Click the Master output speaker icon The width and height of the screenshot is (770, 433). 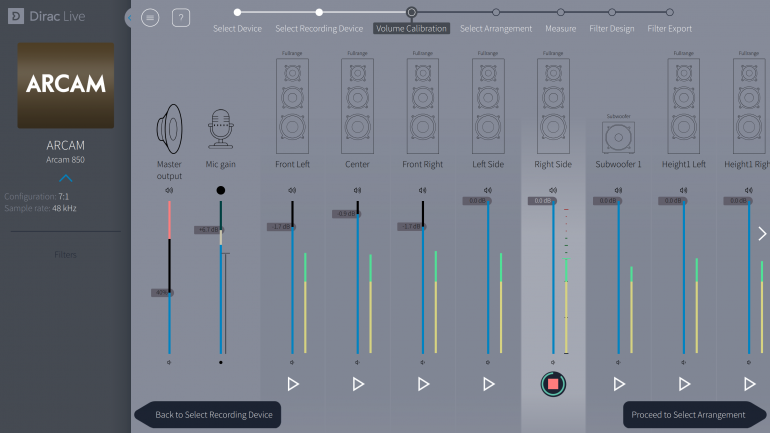(170, 127)
